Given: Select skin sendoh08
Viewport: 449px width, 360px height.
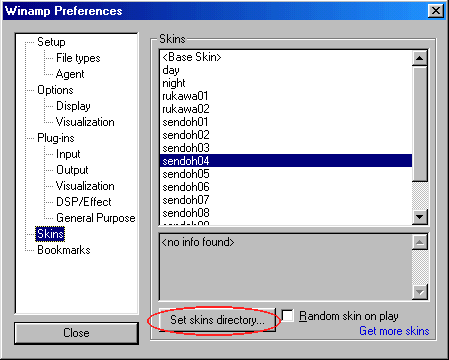Looking at the screenshot, I should click(x=286, y=213).
